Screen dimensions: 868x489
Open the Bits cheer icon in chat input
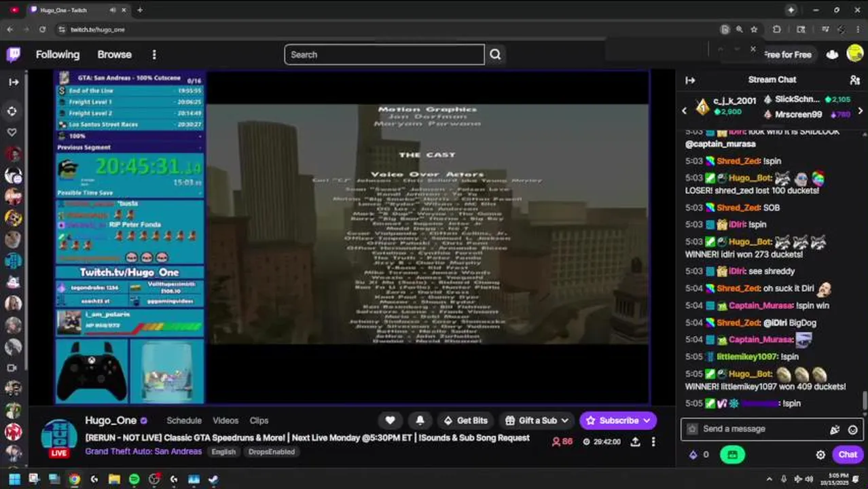point(835,429)
